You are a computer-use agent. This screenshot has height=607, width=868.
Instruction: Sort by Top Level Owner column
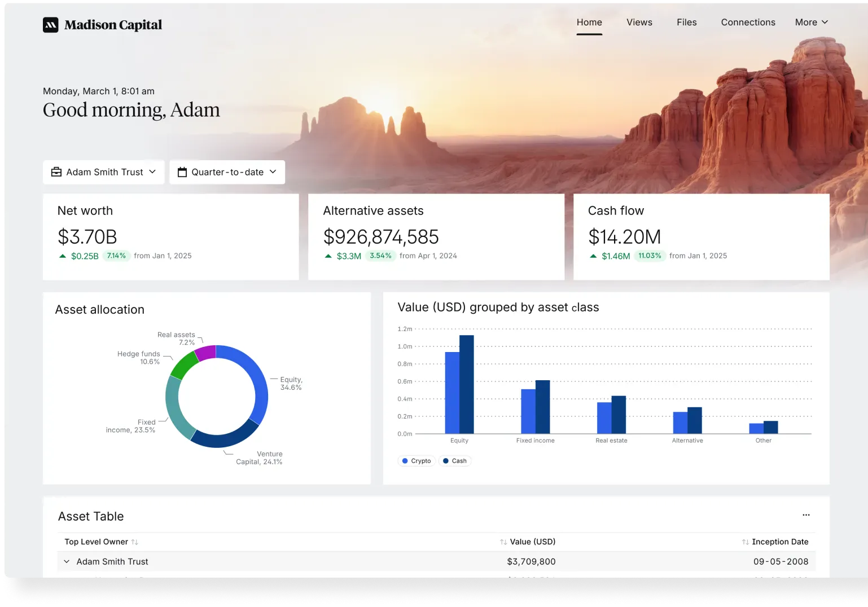[101, 542]
